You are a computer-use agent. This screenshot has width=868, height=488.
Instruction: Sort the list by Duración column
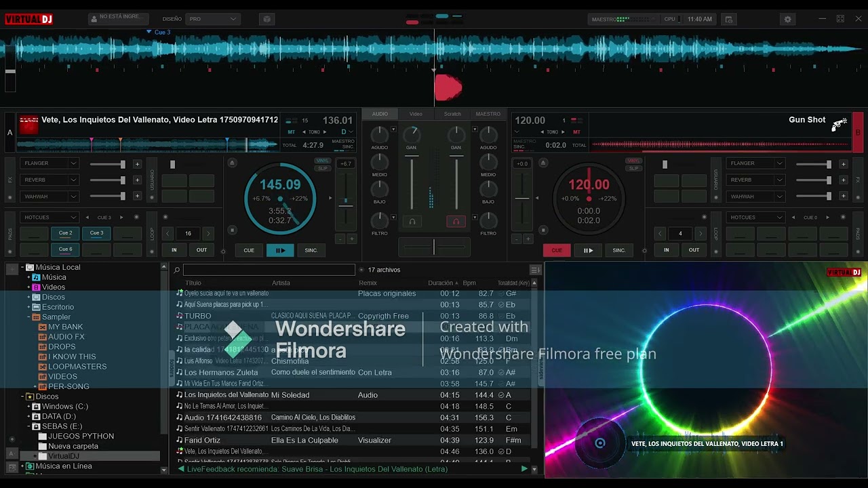click(441, 283)
